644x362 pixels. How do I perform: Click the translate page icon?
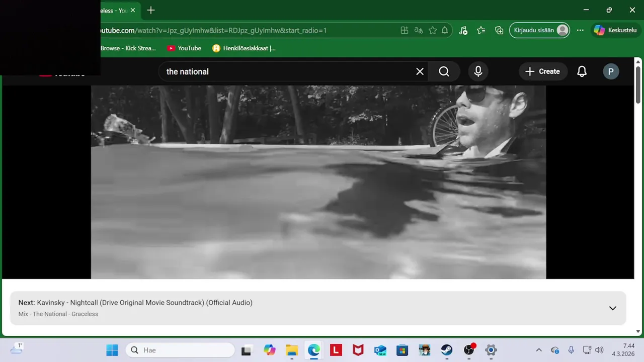[x=418, y=30]
